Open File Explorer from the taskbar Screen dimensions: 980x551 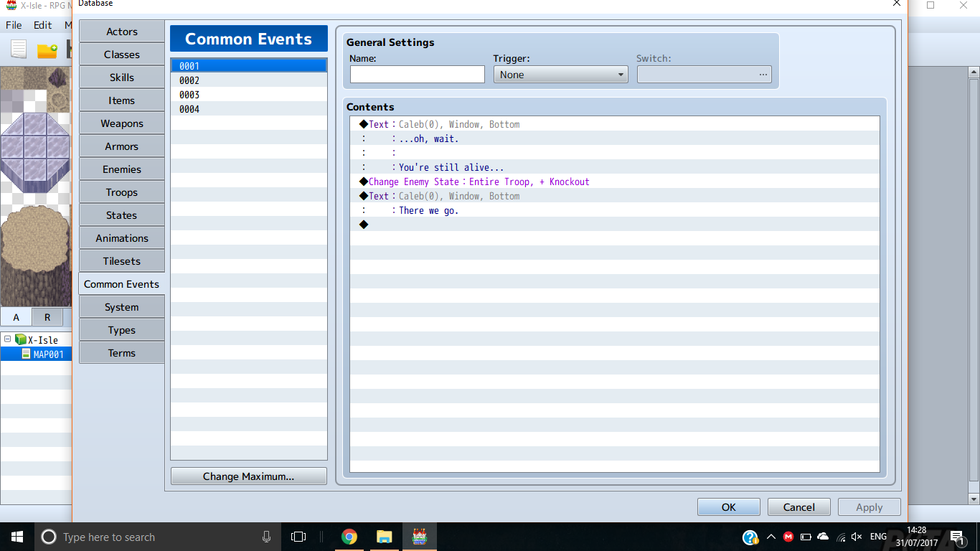pyautogui.click(x=385, y=537)
